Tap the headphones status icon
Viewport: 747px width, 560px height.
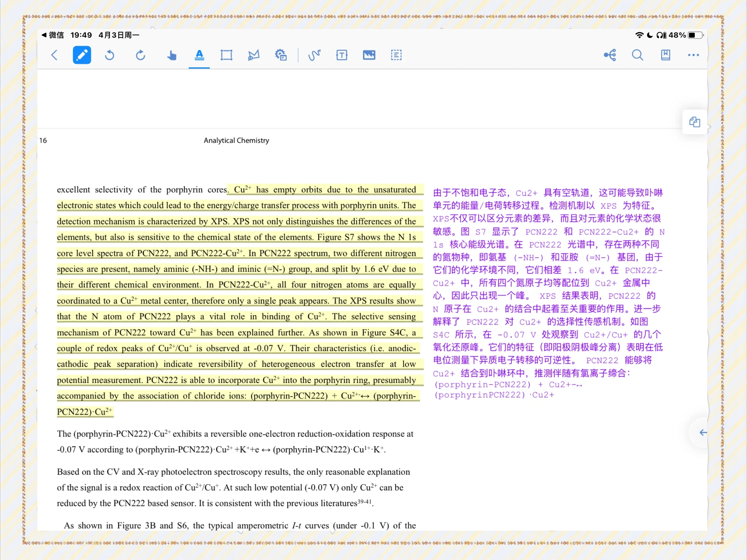[662, 35]
